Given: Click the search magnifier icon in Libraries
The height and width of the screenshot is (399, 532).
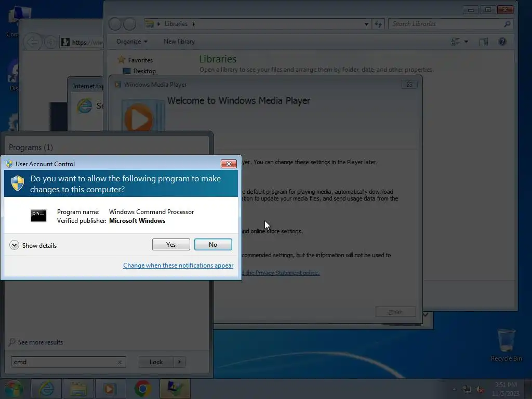Looking at the screenshot, I should point(507,24).
